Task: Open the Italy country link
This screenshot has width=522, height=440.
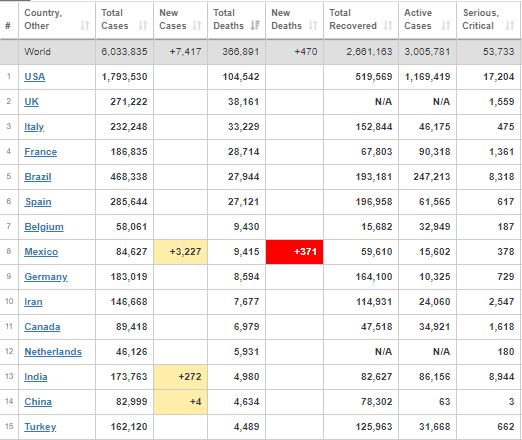Action: (34, 127)
